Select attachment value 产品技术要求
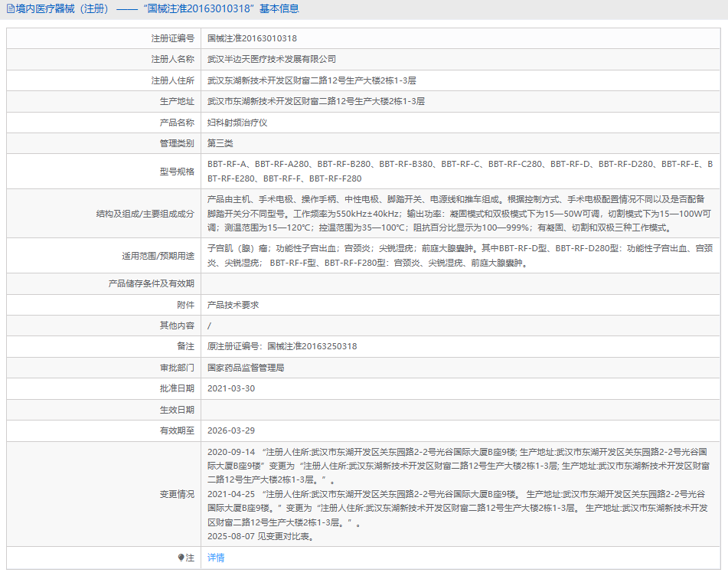This screenshot has width=728, height=576. pos(233,305)
